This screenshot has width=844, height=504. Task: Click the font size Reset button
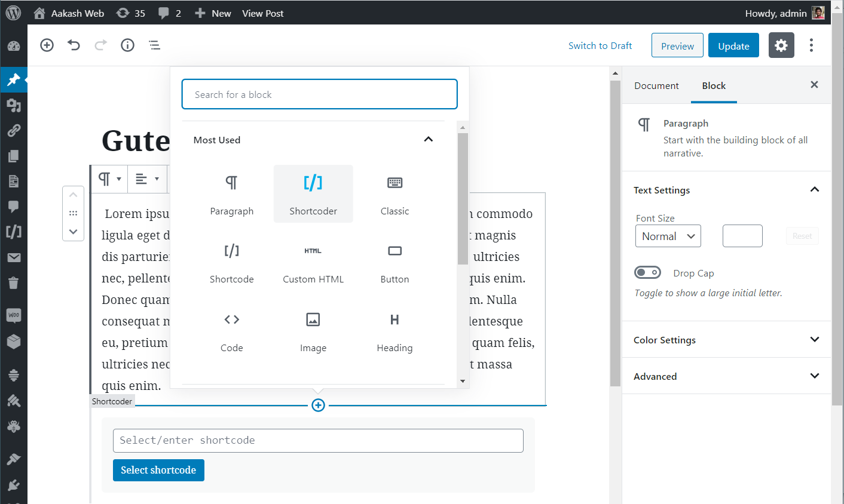click(x=802, y=236)
